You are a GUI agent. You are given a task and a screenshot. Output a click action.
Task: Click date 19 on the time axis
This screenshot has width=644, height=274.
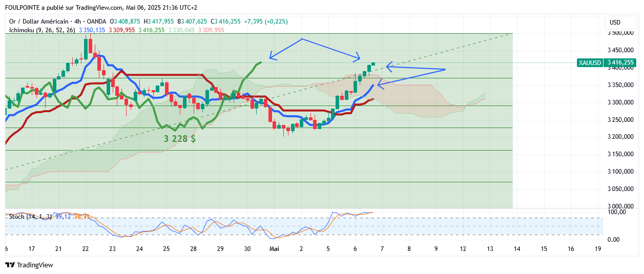click(x=598, y=249)
